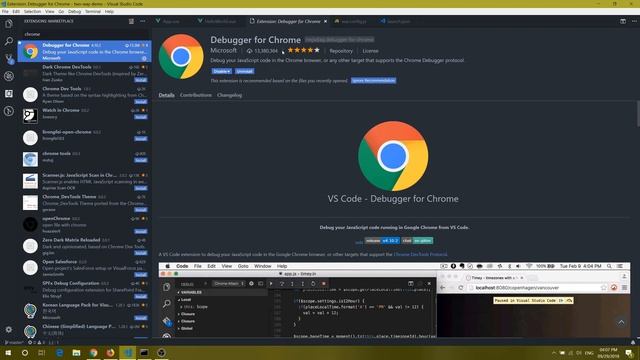Viewport: 640px width, 360px height.
Task: Open File Explorer from taskbar
Action: (76, 353)
